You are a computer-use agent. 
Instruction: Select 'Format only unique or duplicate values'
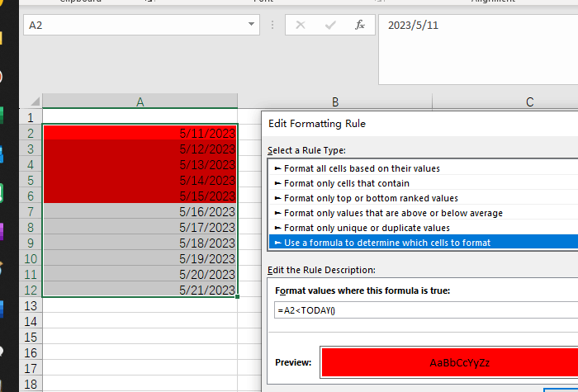[424, 228]
